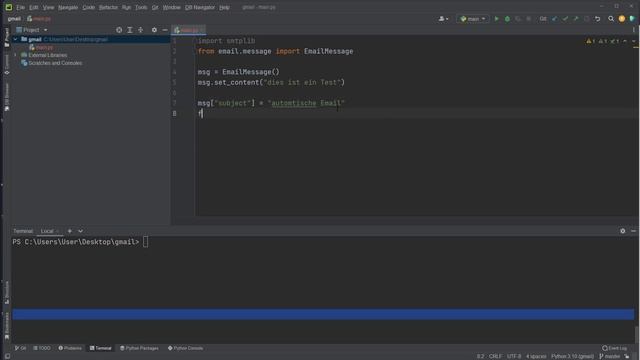
Task: Click the PyCharm logo icon
Action: tap(9, 7)
